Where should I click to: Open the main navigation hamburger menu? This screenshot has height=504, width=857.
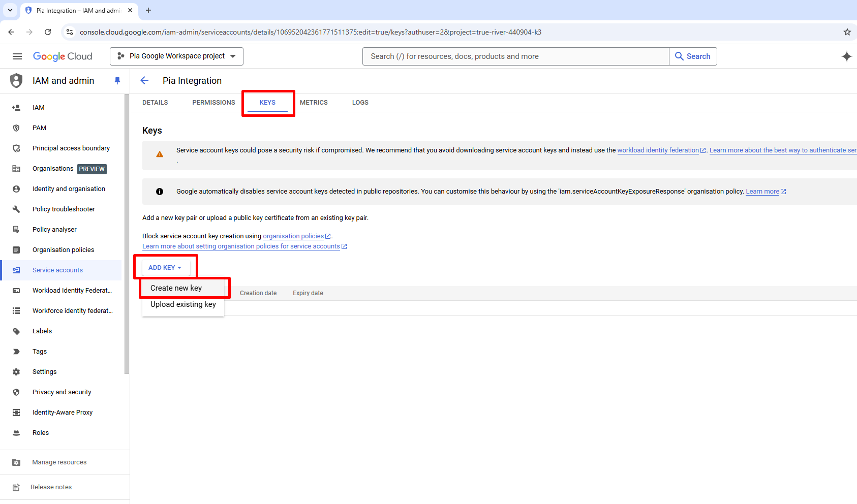(x=17, y=56)
